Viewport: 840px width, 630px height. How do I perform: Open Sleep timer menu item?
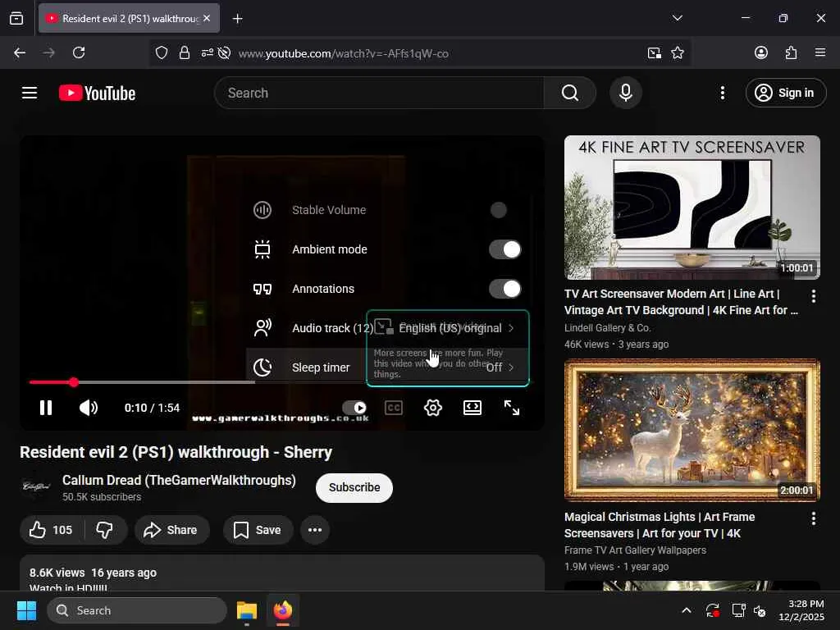[387, 367]
